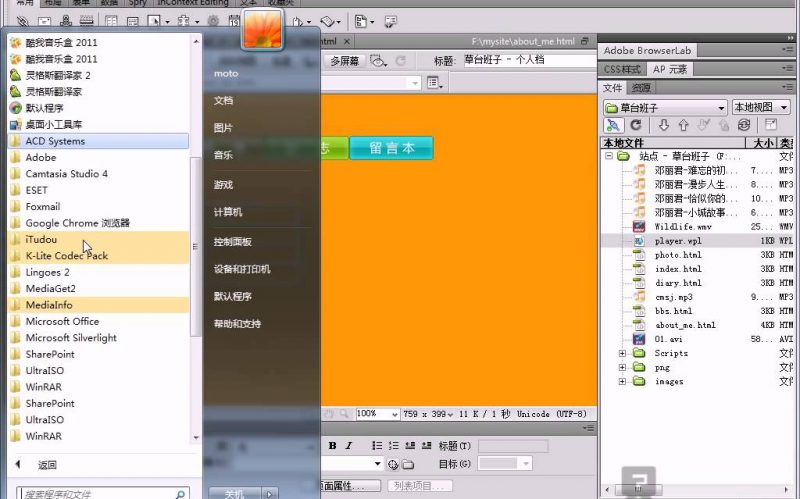
Task: Open 控制面板 from the Start menu
Action: (x=232, y=242)
